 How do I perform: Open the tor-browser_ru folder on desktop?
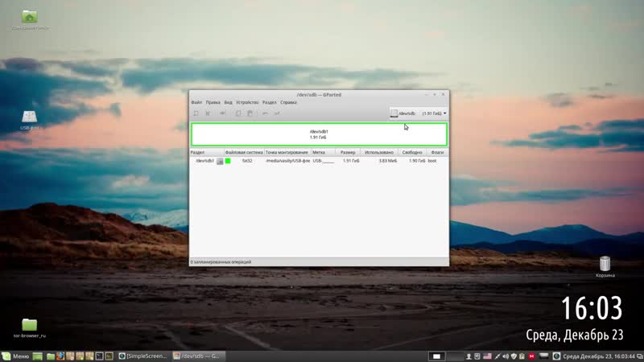click(x=30, y=327)
